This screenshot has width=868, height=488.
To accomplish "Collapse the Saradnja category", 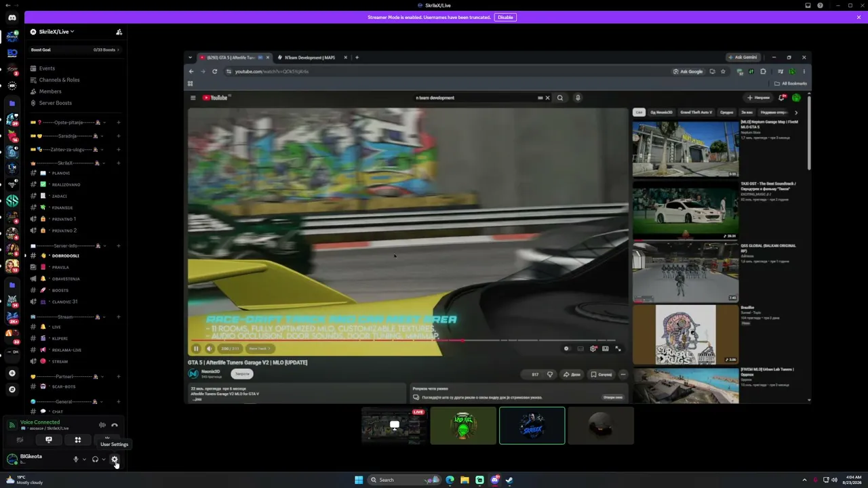I will pos(66,136).
